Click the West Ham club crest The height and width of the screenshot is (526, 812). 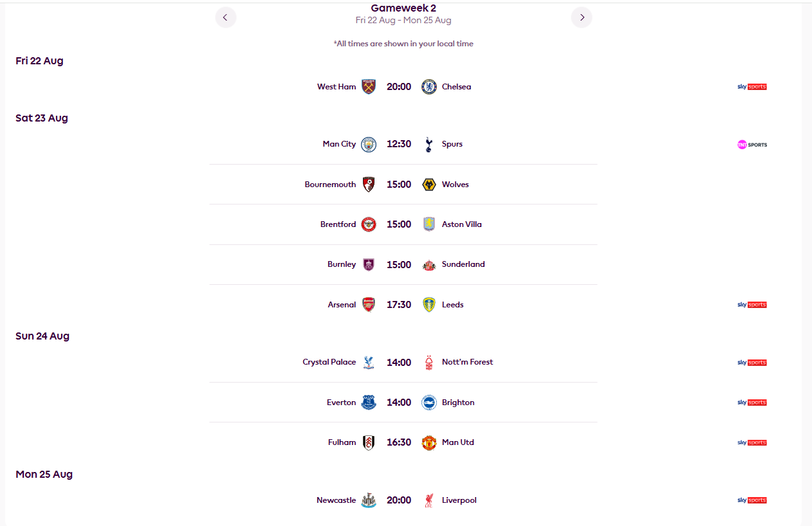pos(369,87)
